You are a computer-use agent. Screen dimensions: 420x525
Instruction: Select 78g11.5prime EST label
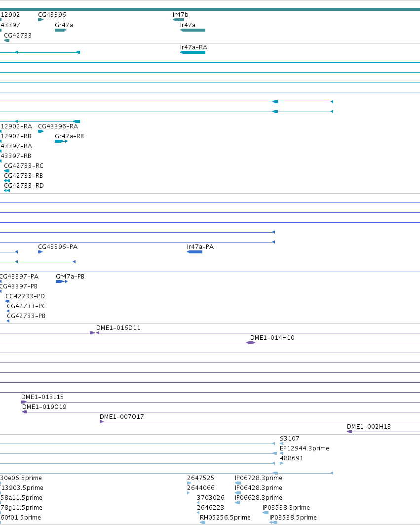point(21,508)
